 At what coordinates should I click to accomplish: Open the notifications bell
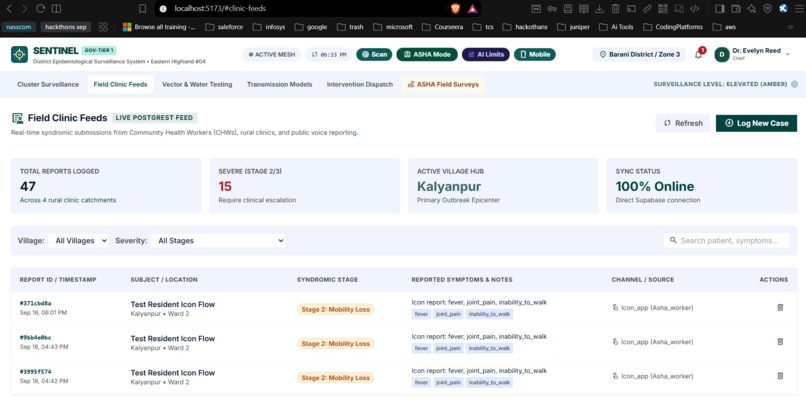click(x=698, y=54)
